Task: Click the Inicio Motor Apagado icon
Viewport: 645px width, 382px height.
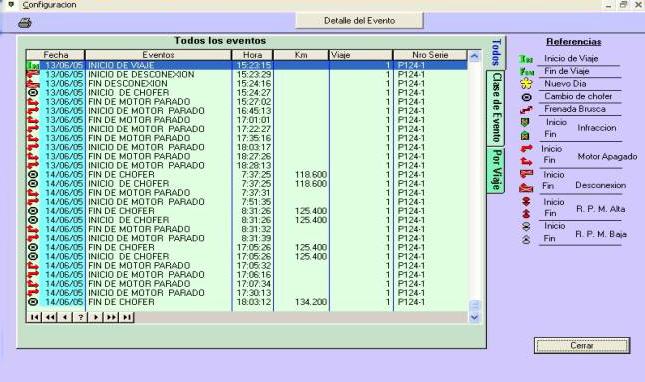Action: [x=526, y=148]
